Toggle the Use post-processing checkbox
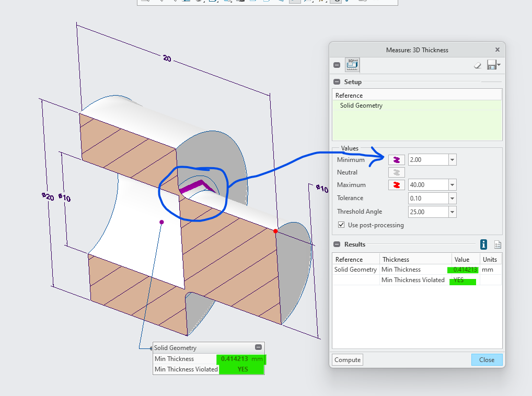532x396 pixels. click(341, 225)
